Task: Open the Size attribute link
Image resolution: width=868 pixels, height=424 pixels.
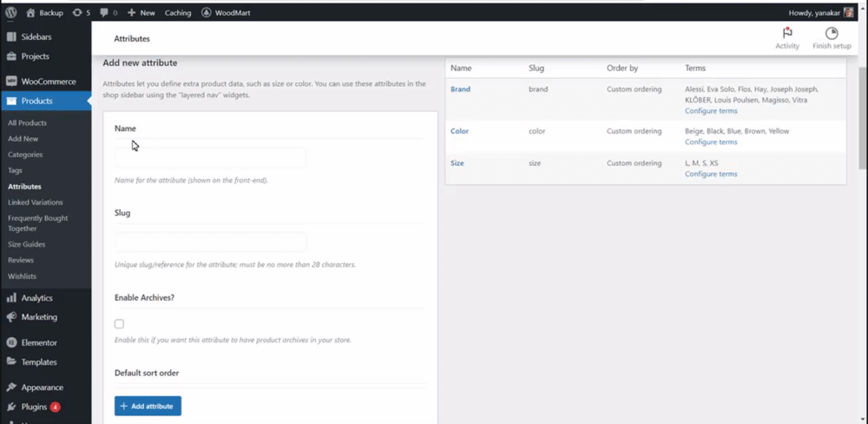Action: coord(457,163)
